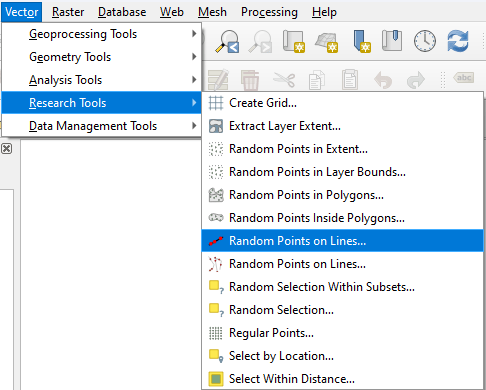486x390 pixels.
Task: Open the Database menu
Action: [x=122, y=12]
